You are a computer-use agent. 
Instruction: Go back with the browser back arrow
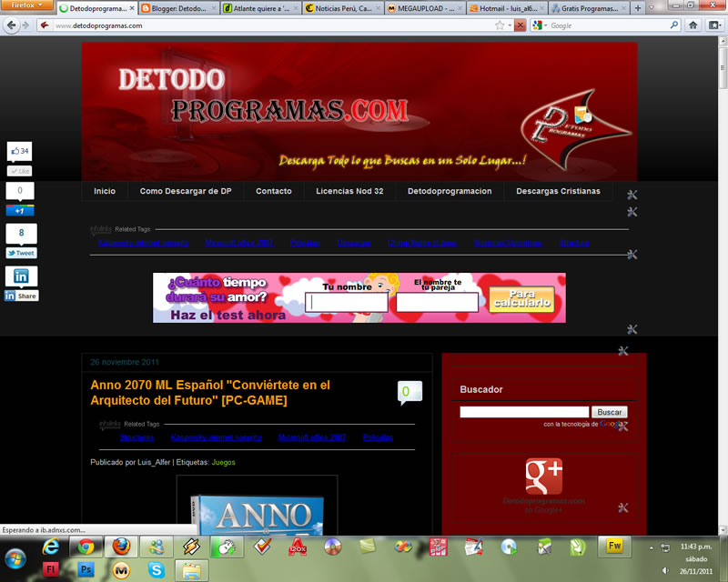point(12,25)
